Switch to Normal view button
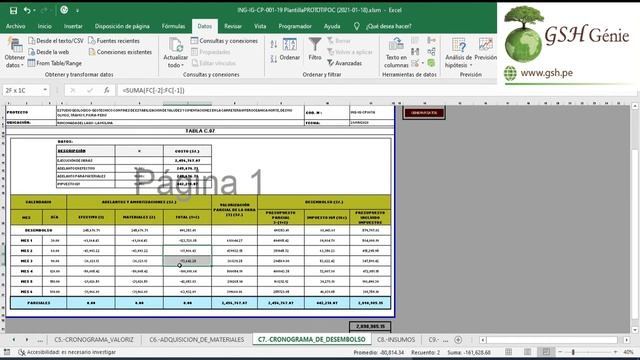640x360 pixels. click(509, 352)
